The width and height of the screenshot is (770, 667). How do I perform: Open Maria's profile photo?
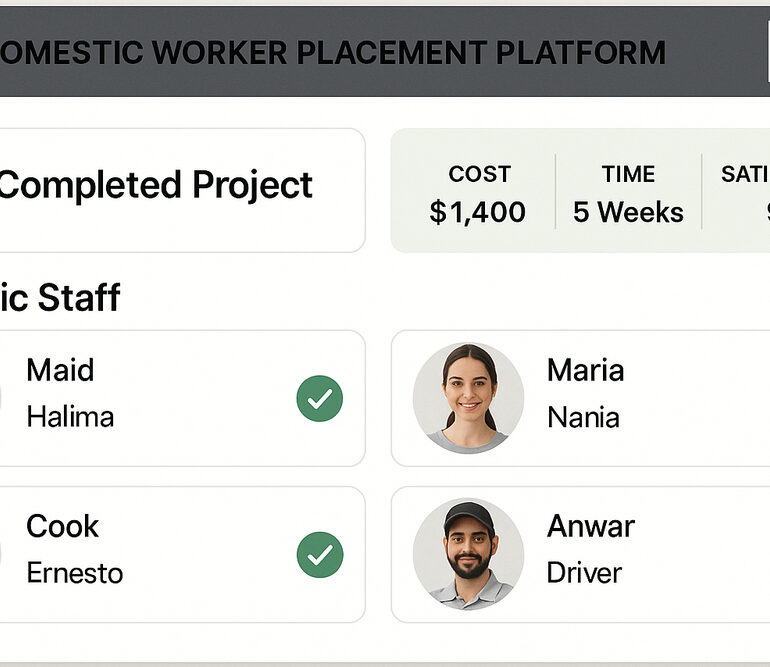468,398
